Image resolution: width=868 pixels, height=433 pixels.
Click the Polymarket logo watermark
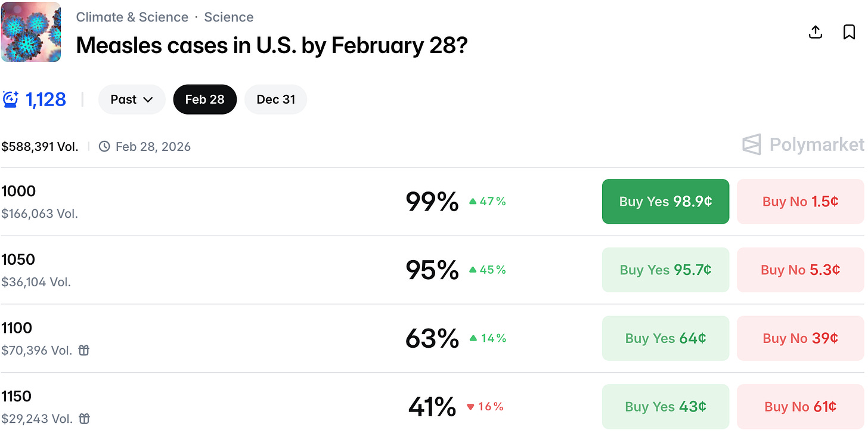tap(803, 144)
